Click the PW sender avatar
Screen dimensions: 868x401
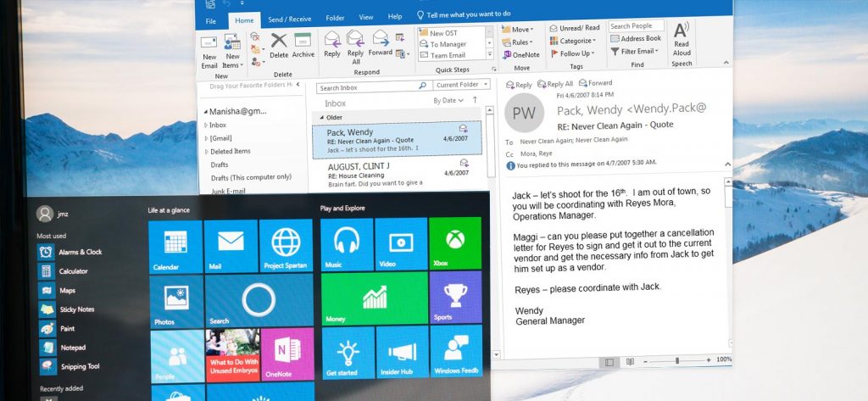pyautogui.click(x=524, y=113)
